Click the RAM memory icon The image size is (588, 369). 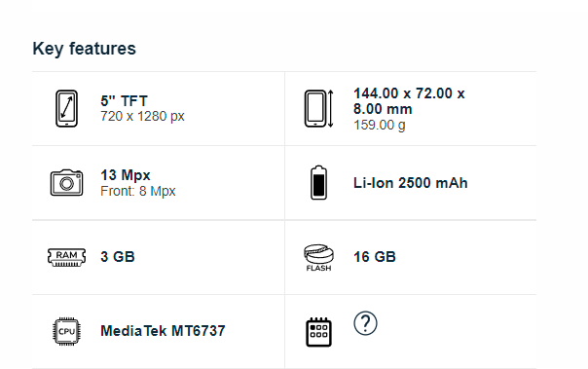pyautogui.click(x=67, y=257)
